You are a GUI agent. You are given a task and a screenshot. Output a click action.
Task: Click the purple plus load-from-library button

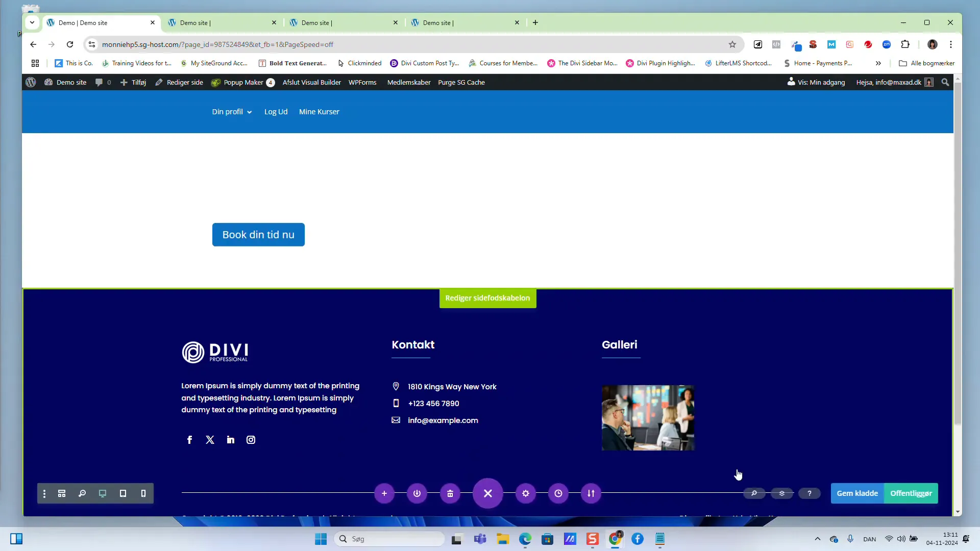coord(384,493)
